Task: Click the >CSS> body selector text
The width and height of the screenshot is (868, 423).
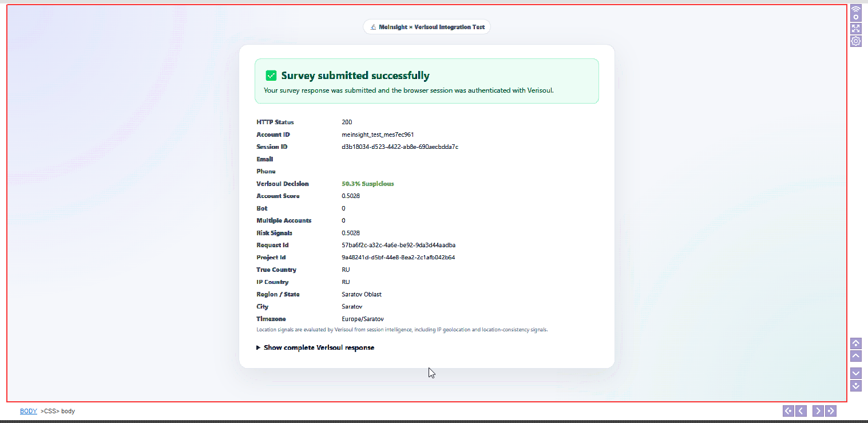Action: coord(58,411)
